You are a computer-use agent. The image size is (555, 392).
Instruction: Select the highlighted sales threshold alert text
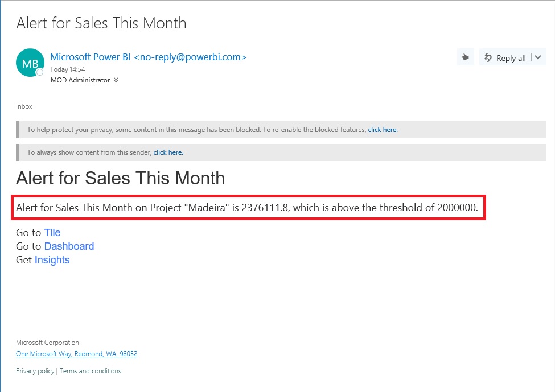[x=248, y=208]
